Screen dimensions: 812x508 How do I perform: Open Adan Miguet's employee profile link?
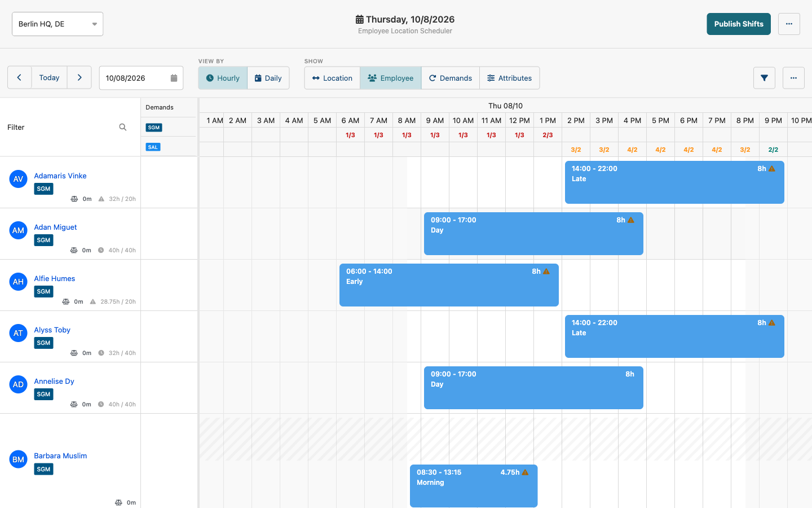click(x=55, y=227)
